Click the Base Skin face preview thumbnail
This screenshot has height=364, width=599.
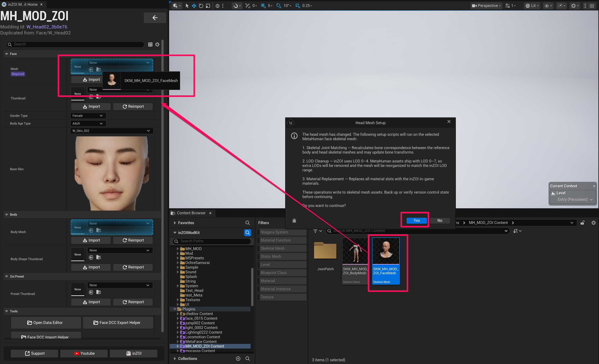(x=112, y=173)
